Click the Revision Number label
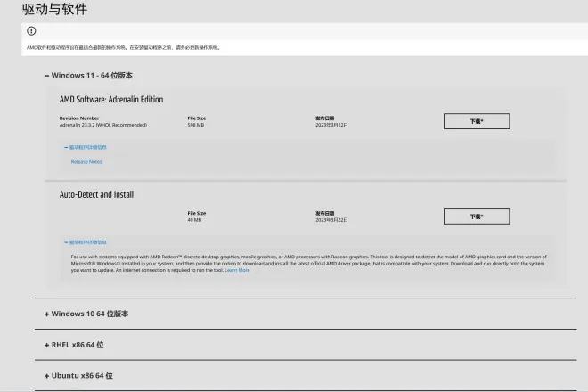This screenshot has width=588, height=392. 79,118
